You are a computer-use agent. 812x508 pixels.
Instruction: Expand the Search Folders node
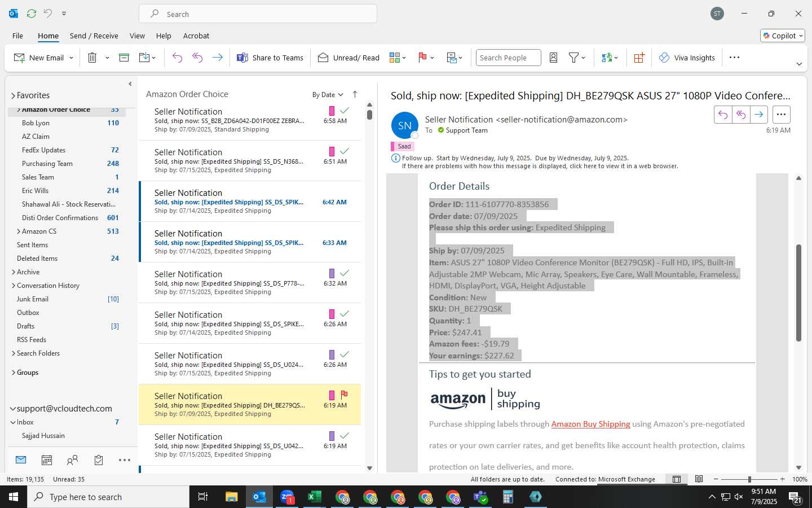(x=13, y=353)
